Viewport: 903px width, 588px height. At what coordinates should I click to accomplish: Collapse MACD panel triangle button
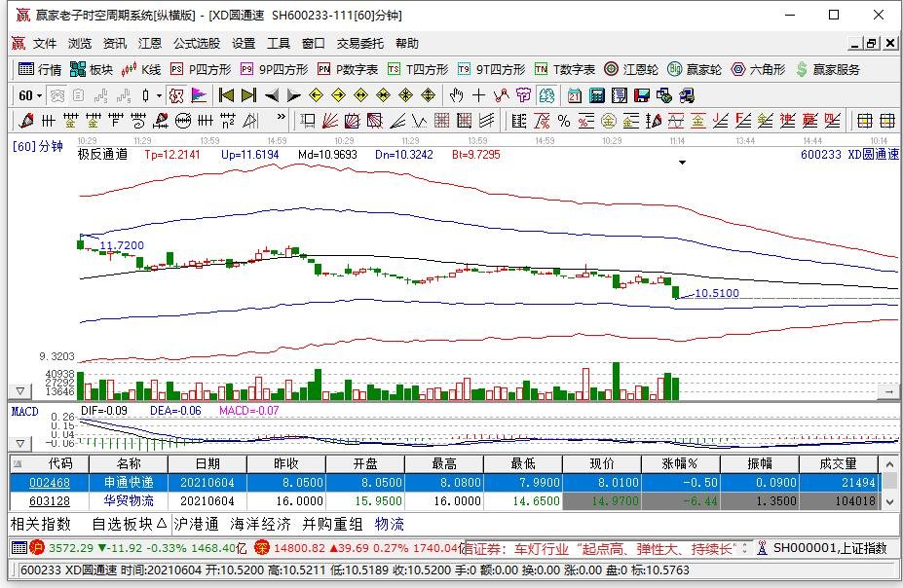20,444
